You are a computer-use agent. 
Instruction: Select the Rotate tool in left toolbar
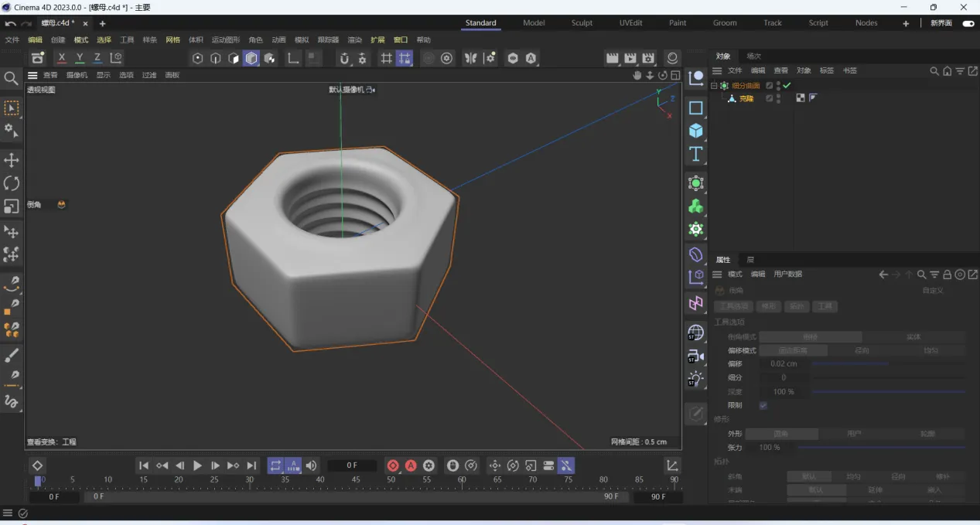pos(12,183)
